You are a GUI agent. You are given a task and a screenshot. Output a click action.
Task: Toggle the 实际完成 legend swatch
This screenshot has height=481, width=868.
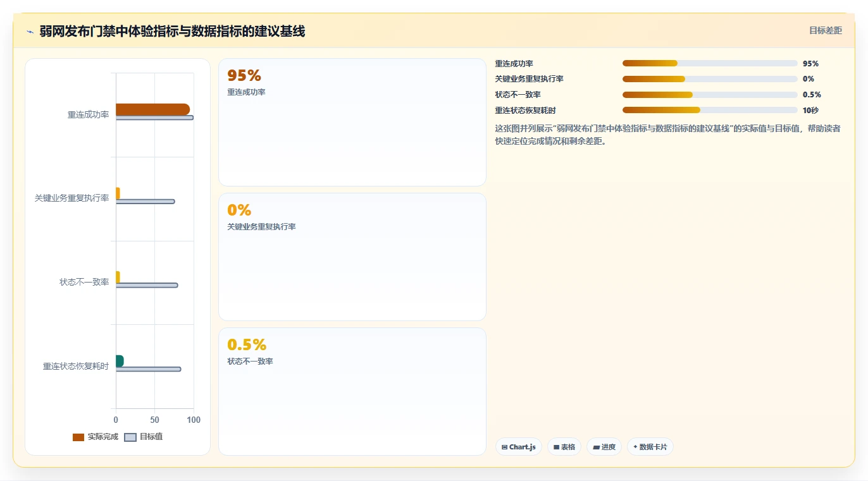coord(78,437)
